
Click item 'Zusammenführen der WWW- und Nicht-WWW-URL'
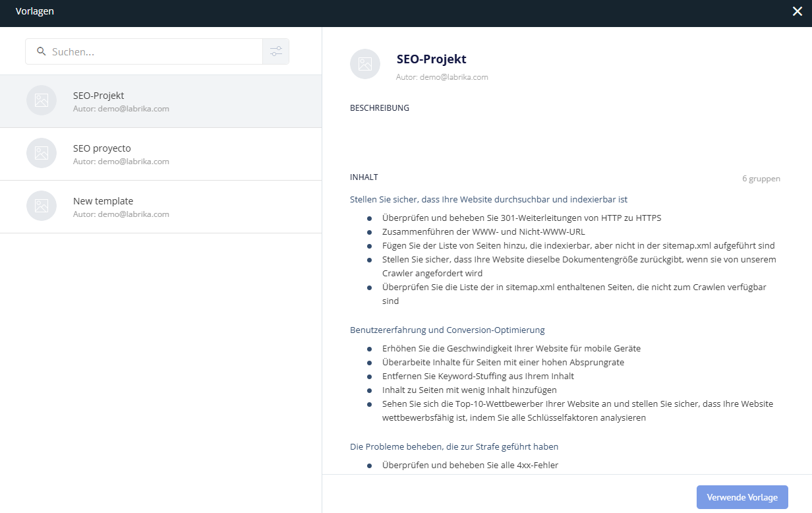click(x=483, y=231)
